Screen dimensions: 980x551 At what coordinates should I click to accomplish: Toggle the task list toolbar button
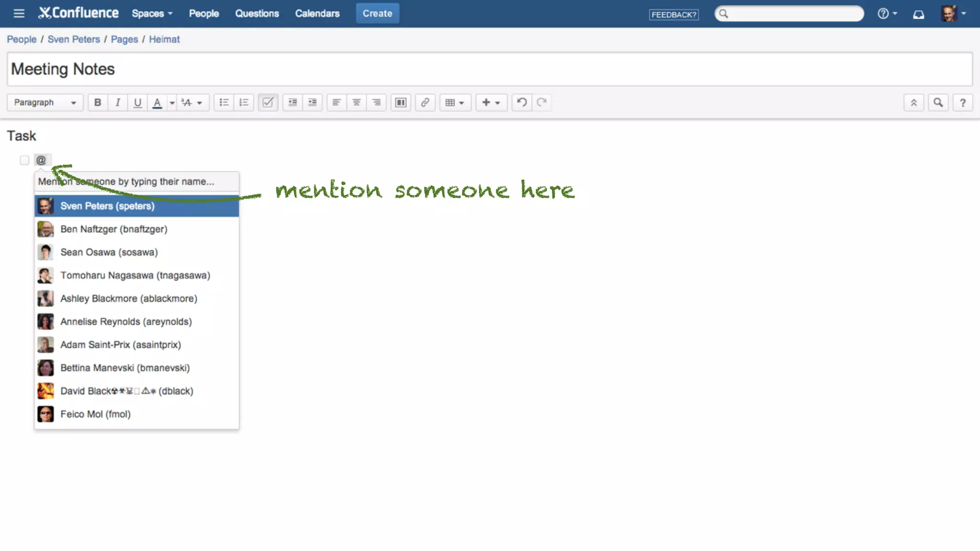click(x=268, y=102)
